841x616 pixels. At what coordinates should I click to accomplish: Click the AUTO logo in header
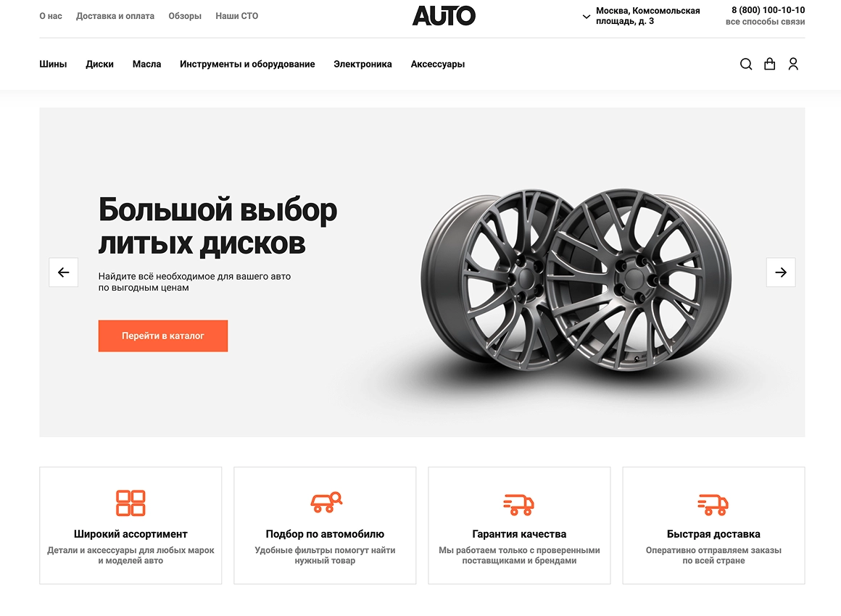(x=444, y=15)
